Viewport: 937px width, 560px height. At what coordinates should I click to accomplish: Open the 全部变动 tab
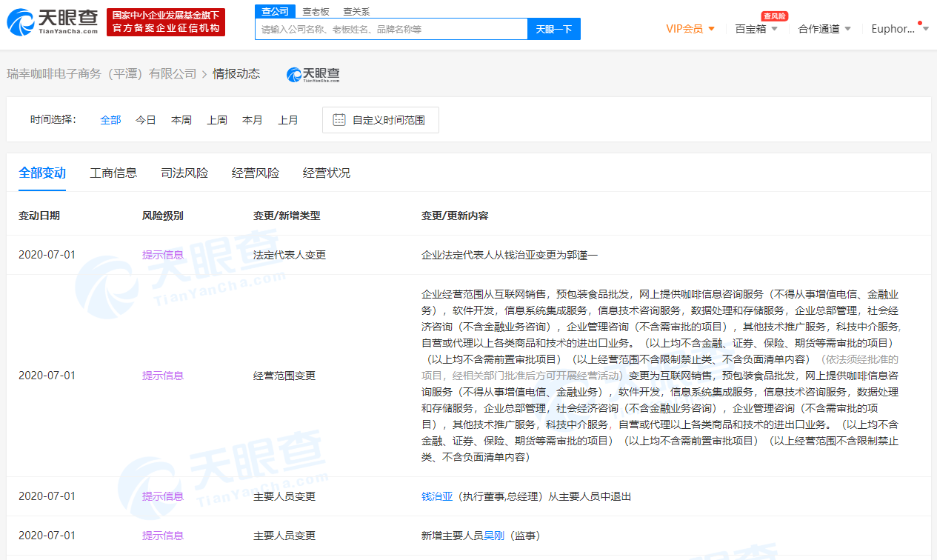pyautogui.click(x=42, y=173)
